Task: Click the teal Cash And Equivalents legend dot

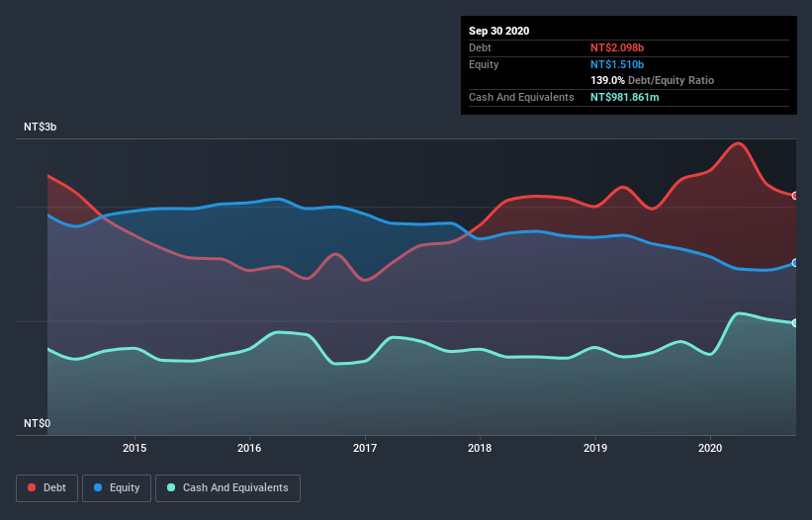Action: (171, 487)
